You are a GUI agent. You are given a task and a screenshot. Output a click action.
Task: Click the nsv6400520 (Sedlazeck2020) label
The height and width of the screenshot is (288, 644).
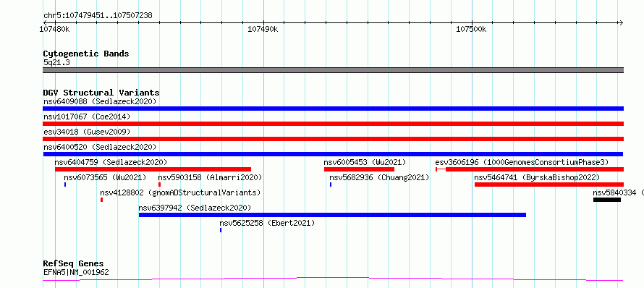[100, 147]
